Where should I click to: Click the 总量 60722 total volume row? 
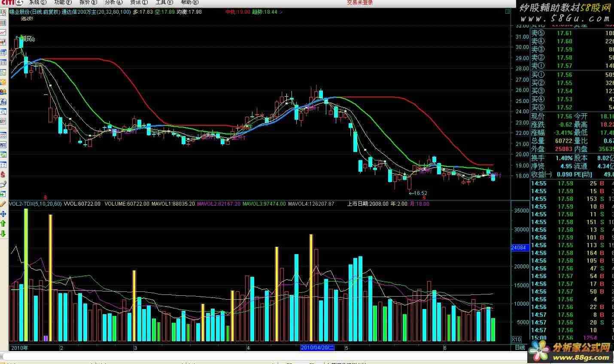552,141
